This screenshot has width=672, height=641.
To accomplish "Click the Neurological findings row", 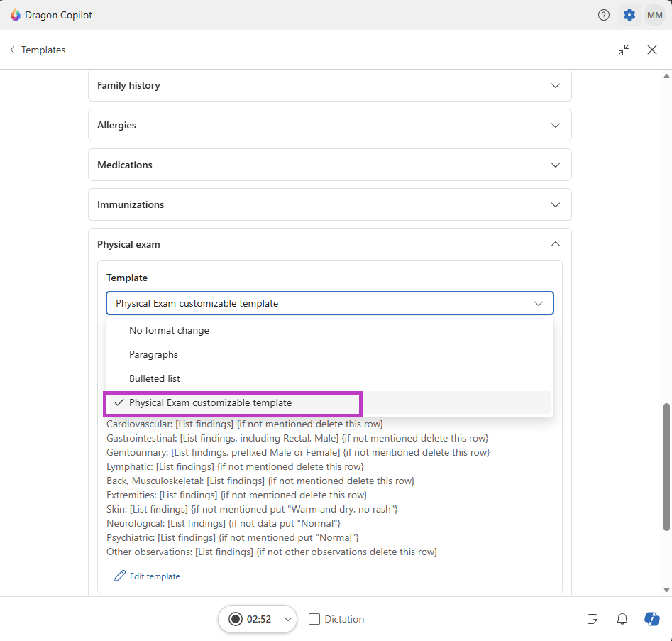I will pos(224,523).
